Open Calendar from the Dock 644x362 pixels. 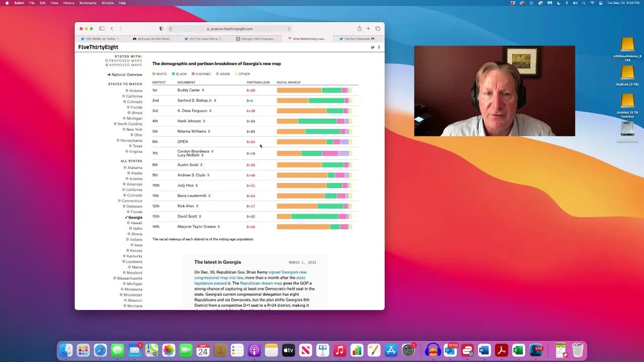[203, 350]
